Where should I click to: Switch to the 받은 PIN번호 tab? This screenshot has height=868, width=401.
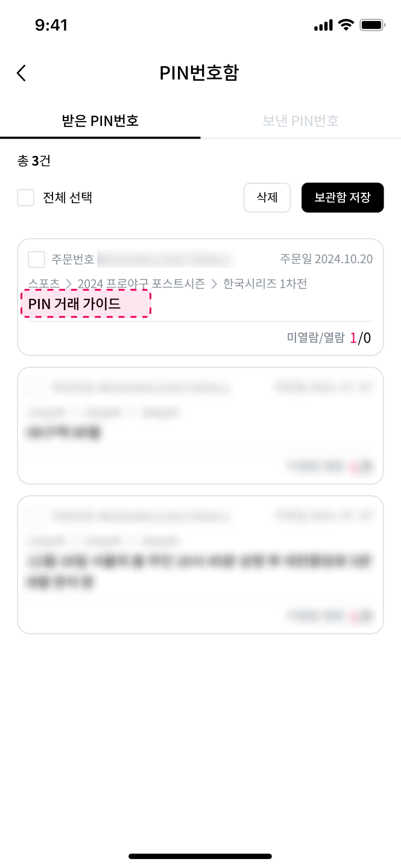[100, 120]
